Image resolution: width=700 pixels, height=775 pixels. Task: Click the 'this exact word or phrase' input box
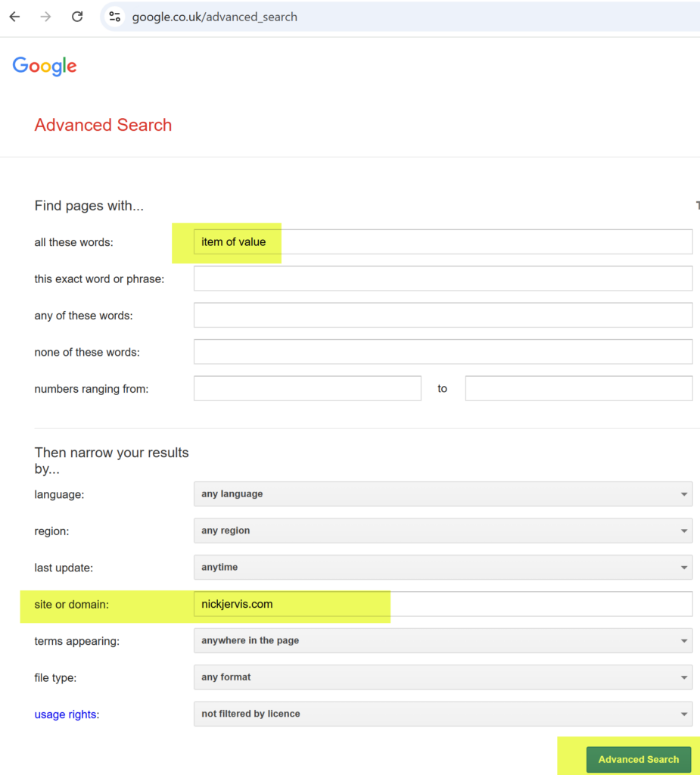pos(443,278)
